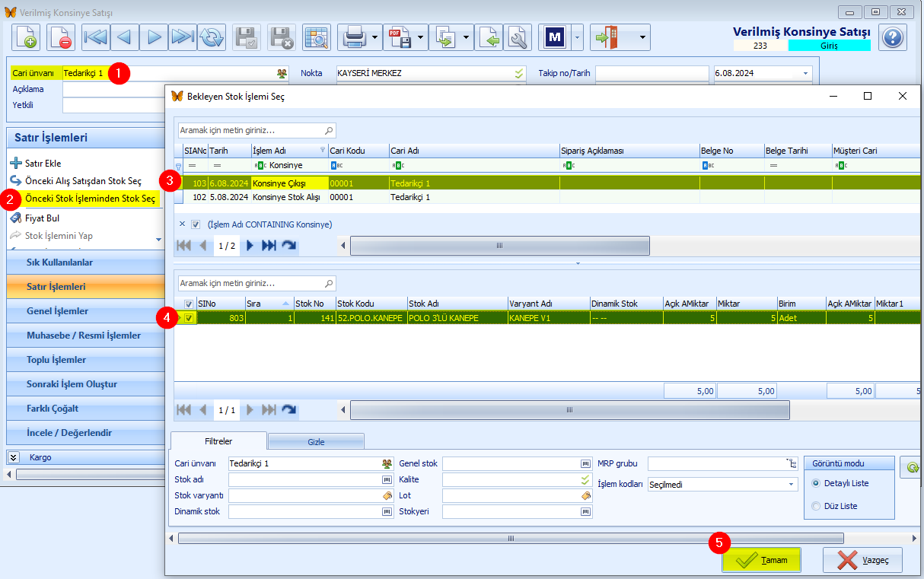
Task: Click Önceki Alış Satışdan Stok Seç
Action: tap(83, 181)
